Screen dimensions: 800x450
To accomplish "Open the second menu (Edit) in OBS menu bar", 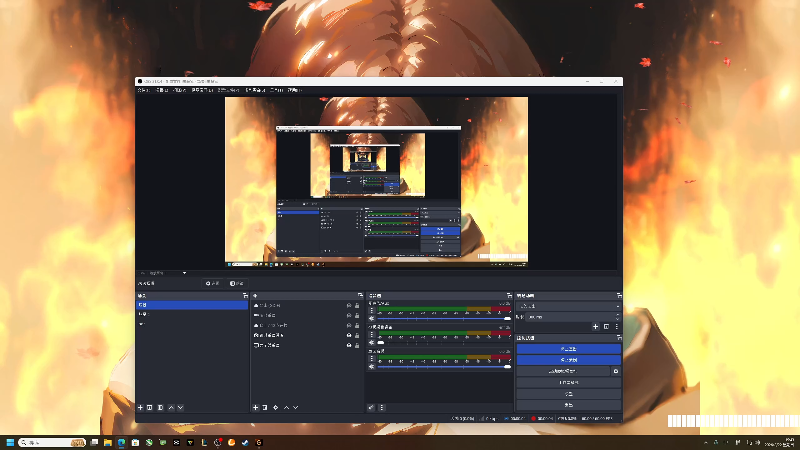I will [x=162, y=90].
